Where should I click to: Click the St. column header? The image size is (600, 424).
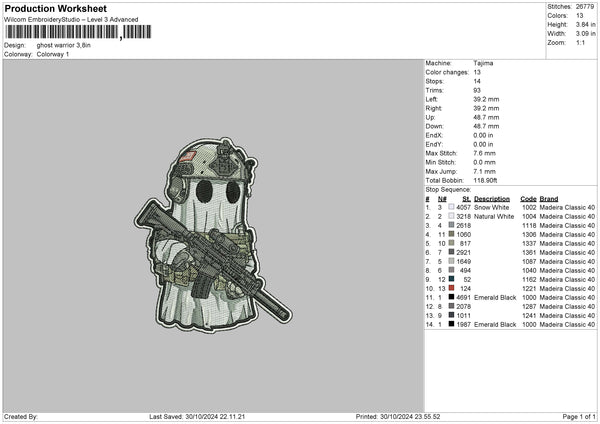[x=466, y=198]
